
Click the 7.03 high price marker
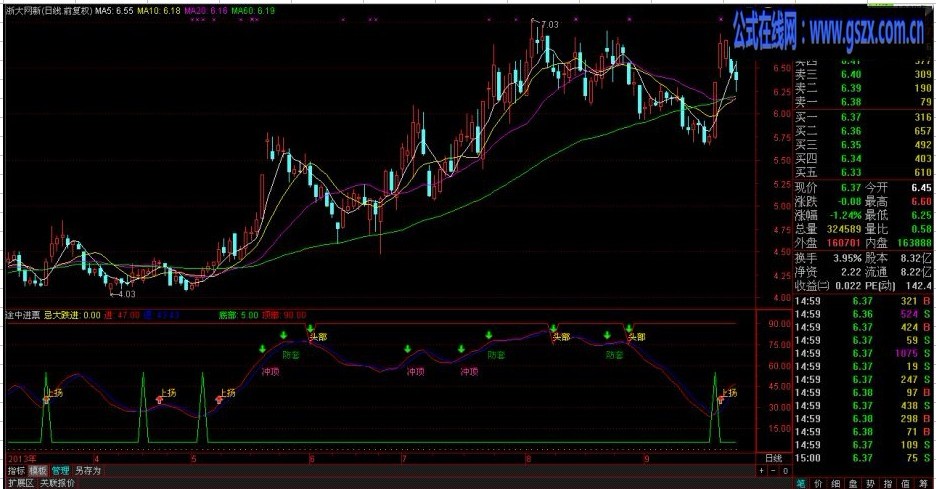tap(549, 24)
